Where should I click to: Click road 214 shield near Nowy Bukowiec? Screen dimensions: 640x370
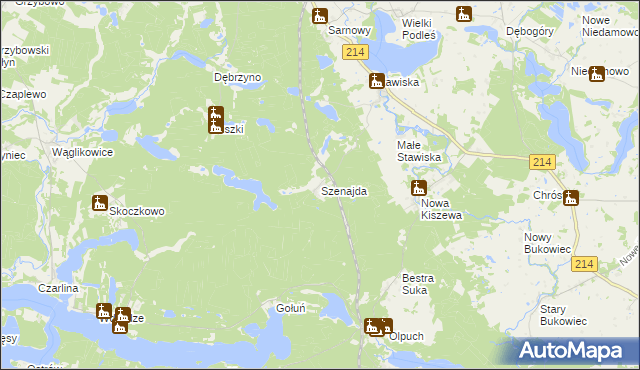584,264
